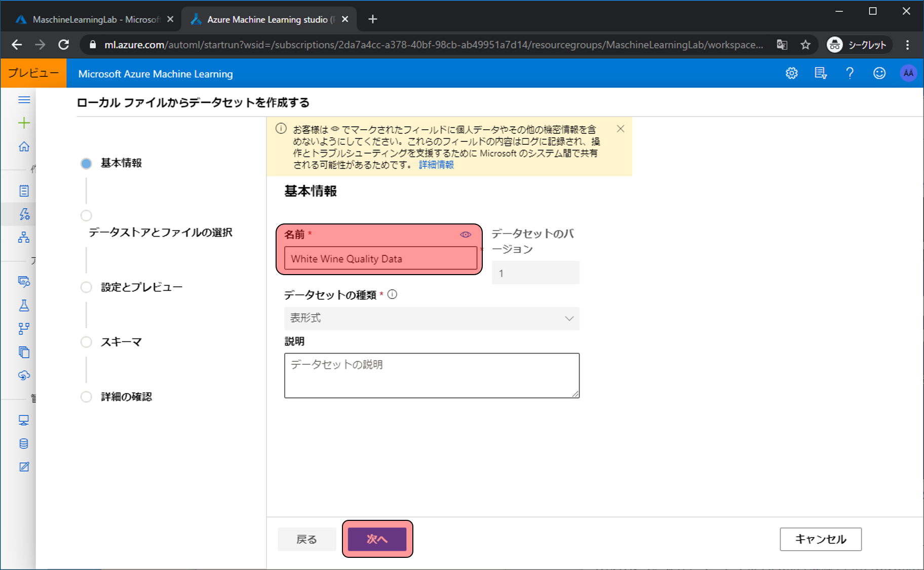This screenshot has height=570, width=924.
Task: Open the データセットの種類 dropdown
Action: pos(431,318)
